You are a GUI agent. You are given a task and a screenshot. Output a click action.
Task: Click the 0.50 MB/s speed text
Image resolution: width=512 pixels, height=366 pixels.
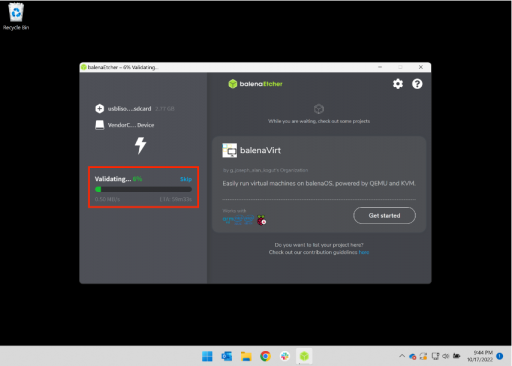pos(107,199)
